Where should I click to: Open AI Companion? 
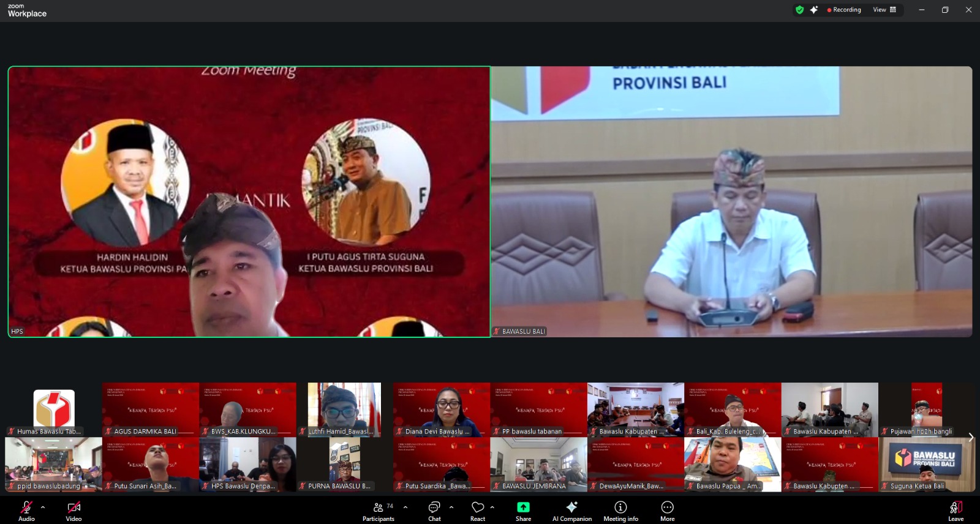click(x=571, y=511)
